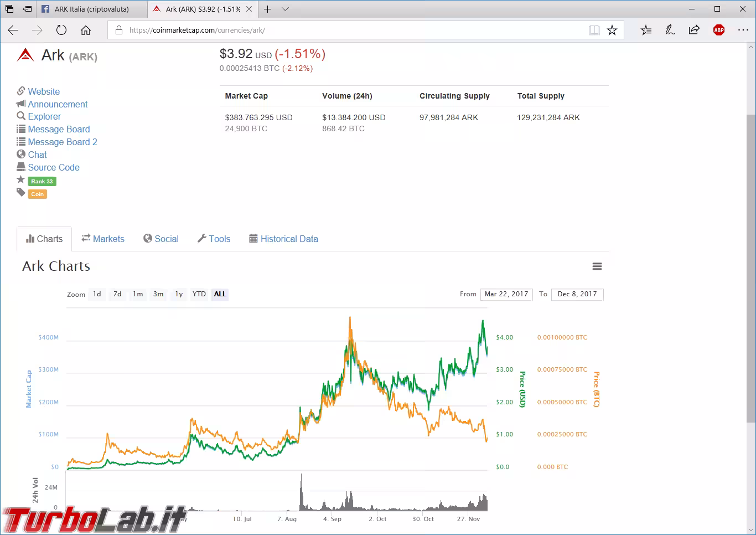The height and width of the screenshot is (535, 756).
Task: Click the total supply 129,231,284 ARK
Action: 548,117
